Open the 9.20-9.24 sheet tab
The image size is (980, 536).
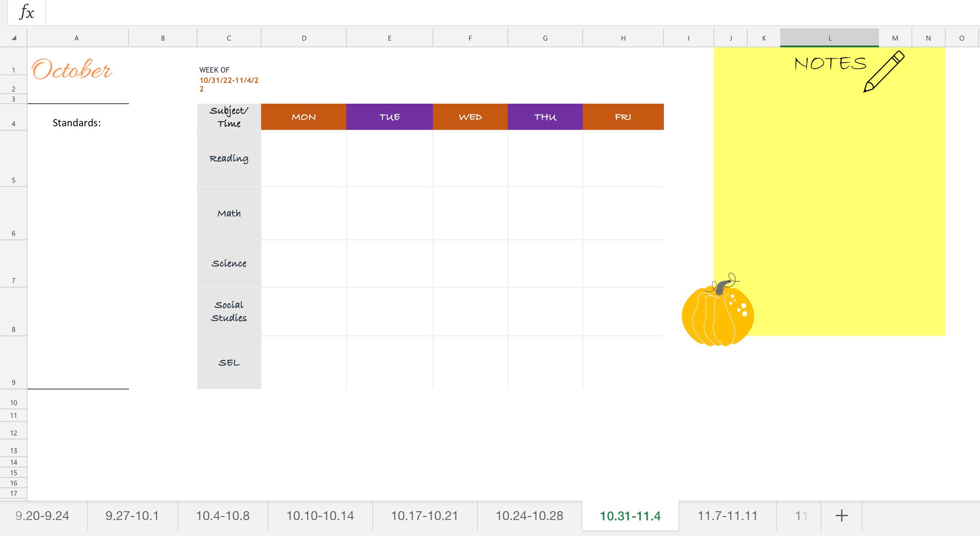coord(43,515)
